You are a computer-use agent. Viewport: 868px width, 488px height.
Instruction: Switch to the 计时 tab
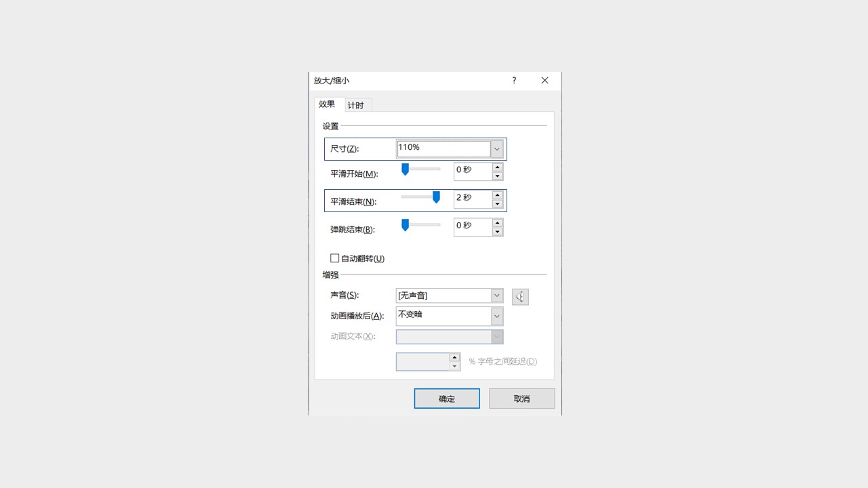358,105
